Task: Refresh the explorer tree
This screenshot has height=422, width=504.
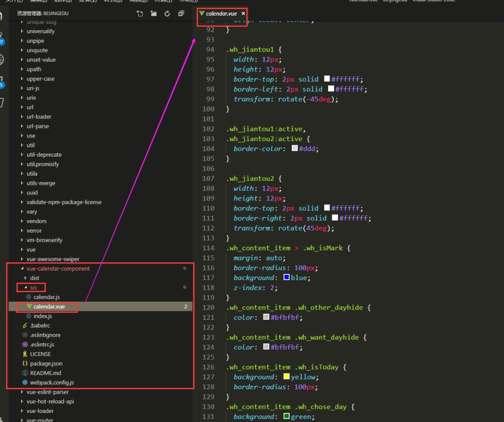Action: [x=167, y=14]
